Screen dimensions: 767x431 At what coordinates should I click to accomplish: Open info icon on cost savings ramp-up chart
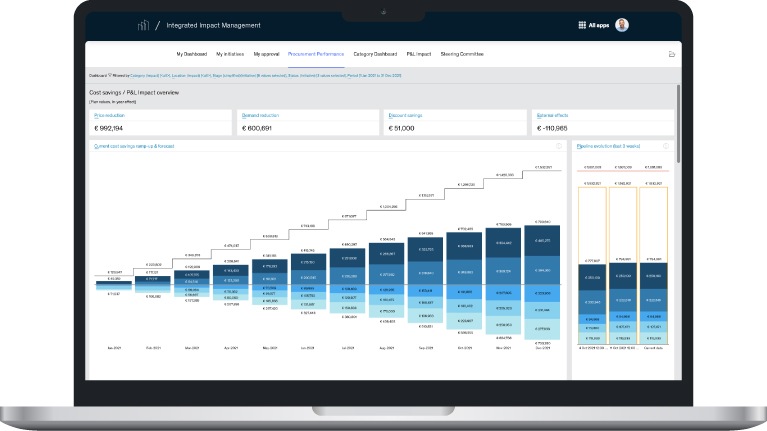(x=558, y=146)
